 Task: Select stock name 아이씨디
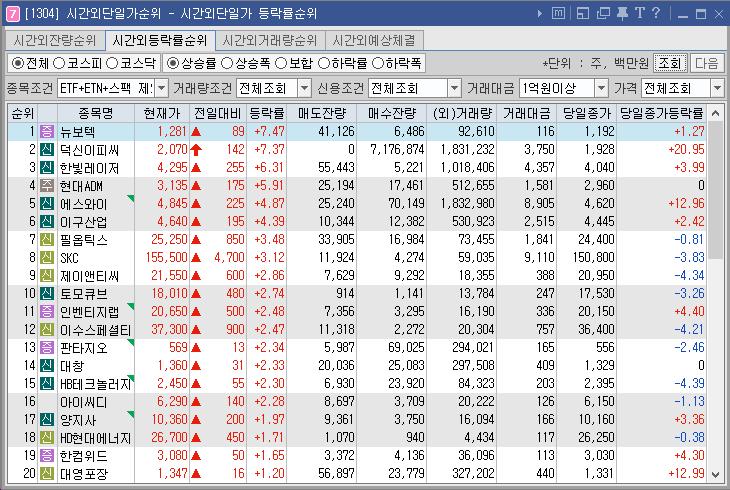(83, 402)
